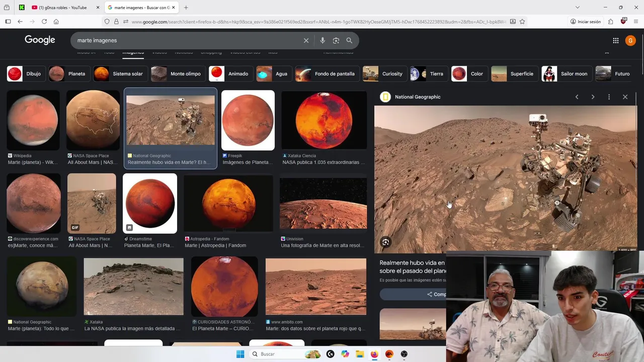This screenshot has width=644, height=362.
Task: Open the EA app from taskbar
Action: click(389, 354)
